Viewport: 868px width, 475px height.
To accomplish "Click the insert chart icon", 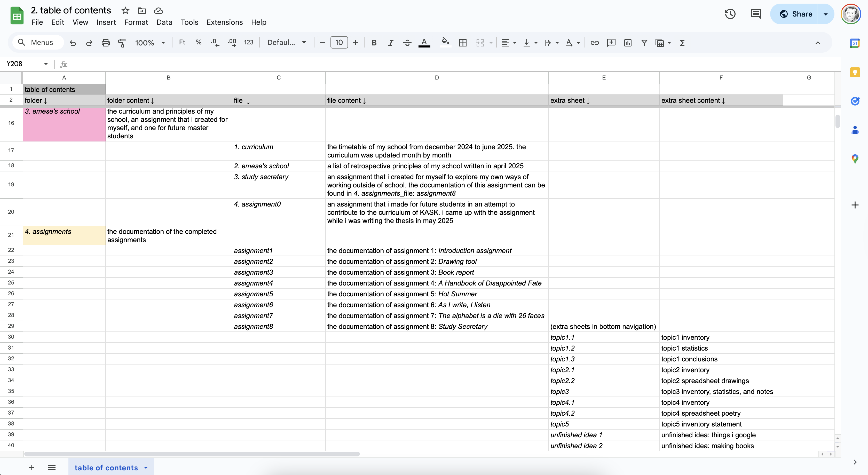I will 627,43.
